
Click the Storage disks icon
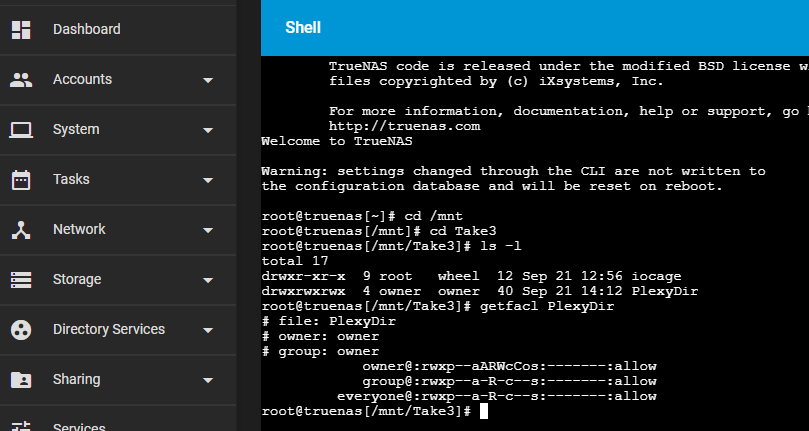pos(21,280)
